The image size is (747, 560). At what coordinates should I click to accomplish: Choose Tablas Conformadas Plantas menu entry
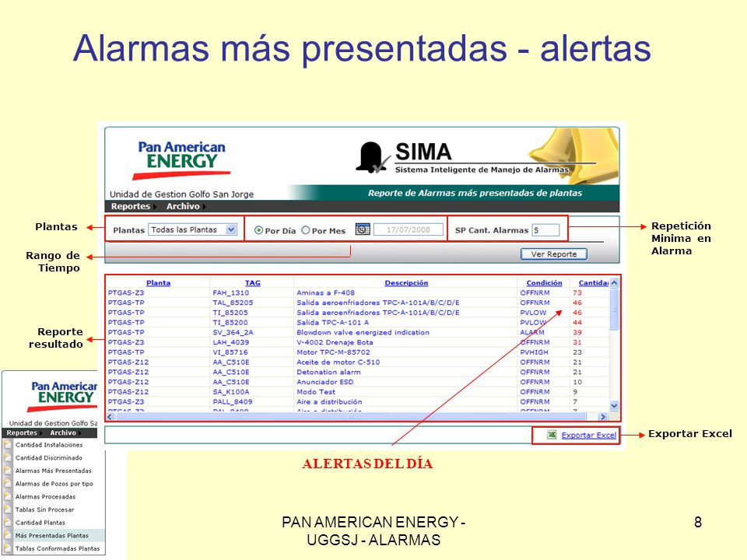click(x=58, y=548)
